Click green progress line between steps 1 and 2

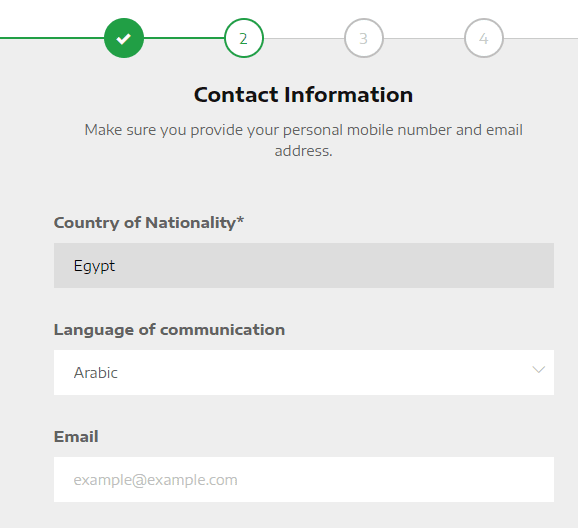pos(184,38)
